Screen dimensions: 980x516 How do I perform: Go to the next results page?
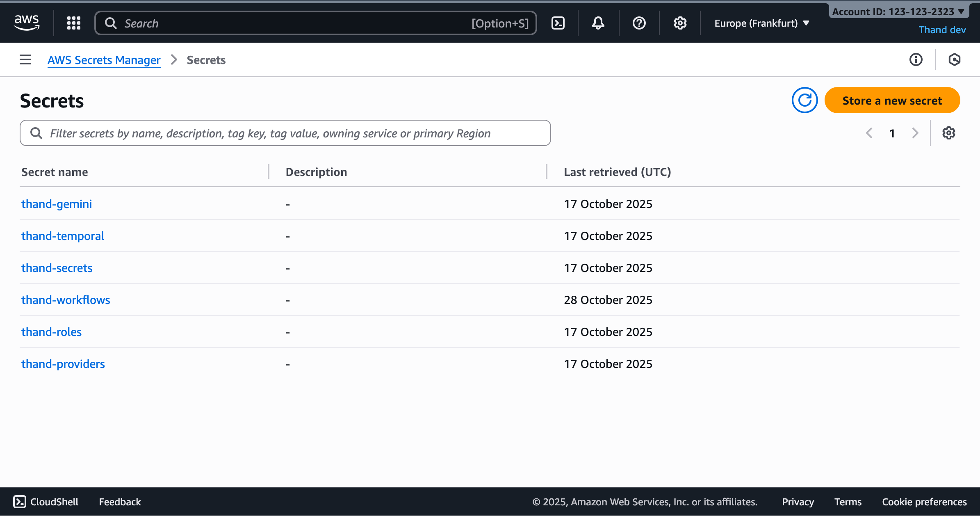click(915, 133)
